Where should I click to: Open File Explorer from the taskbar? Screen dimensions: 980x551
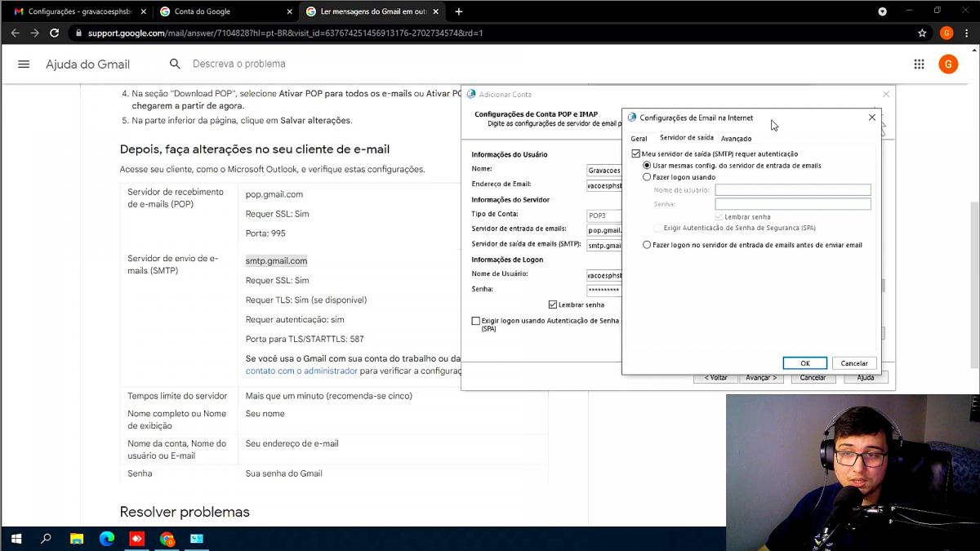click(x=76, y=539)
